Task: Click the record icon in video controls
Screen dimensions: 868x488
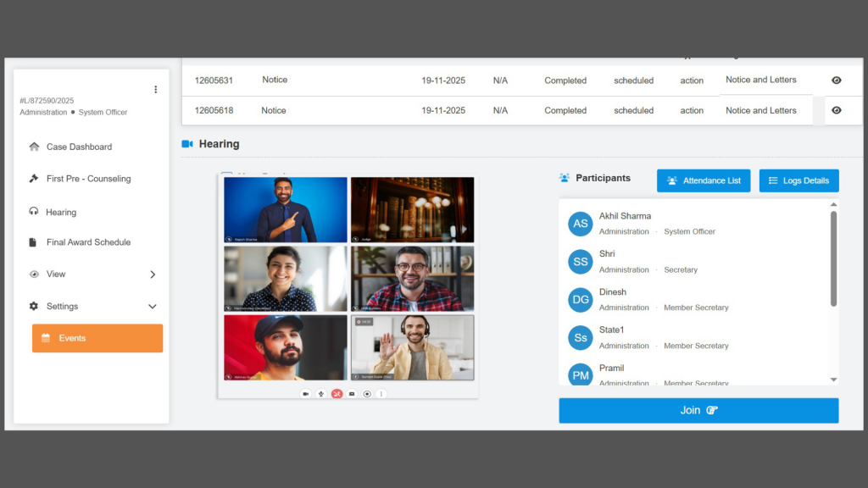Action: (x=367, y=394)
